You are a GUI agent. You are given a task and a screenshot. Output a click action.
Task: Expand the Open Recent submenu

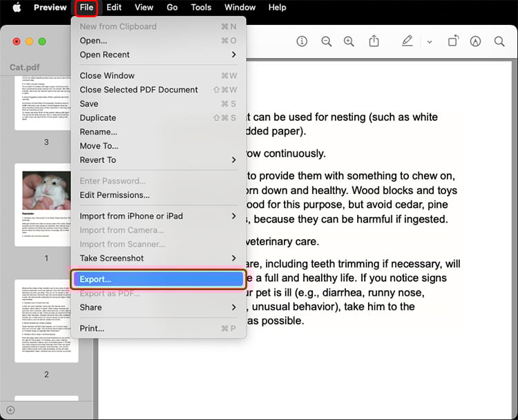pos(159,55)
